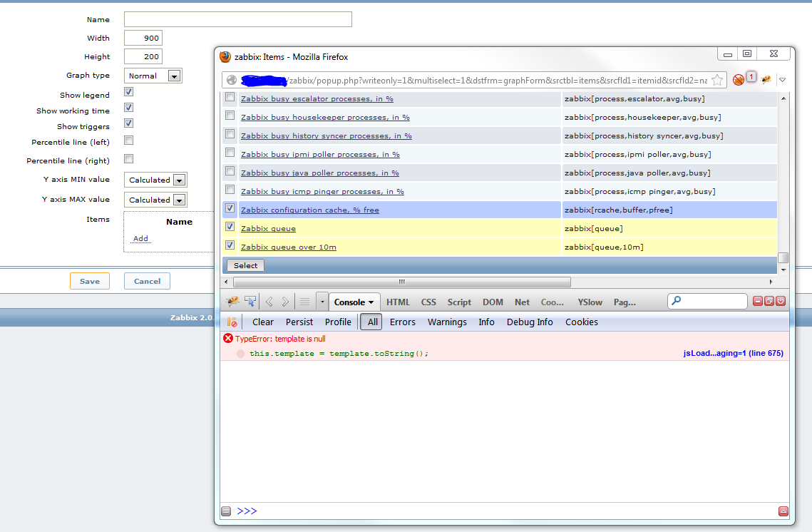Switch to the Net tab in Firebug
This screenshot has width=812, height=532.
[522, 302]
